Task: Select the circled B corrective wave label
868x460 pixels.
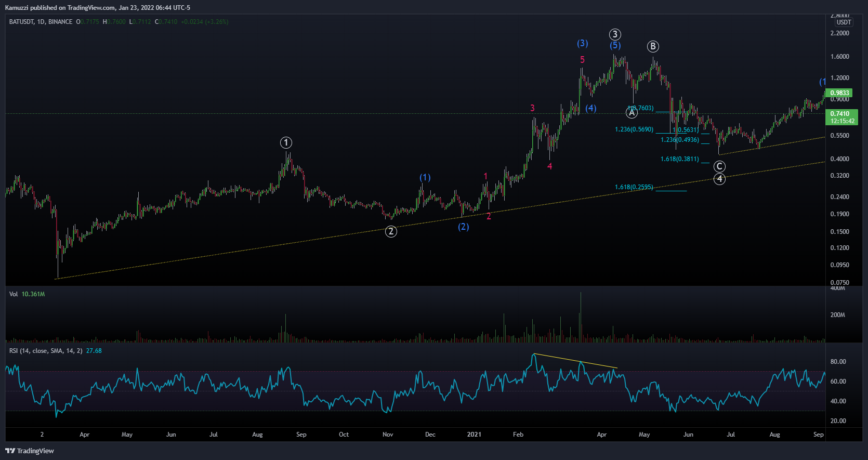Action: 653,46
